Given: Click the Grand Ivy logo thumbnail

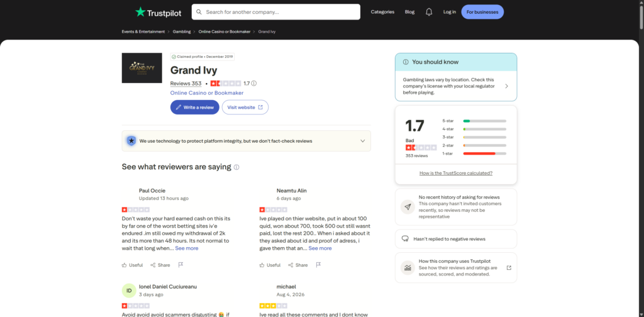Looking at the screenshot, I should click(x=142, y=68).
